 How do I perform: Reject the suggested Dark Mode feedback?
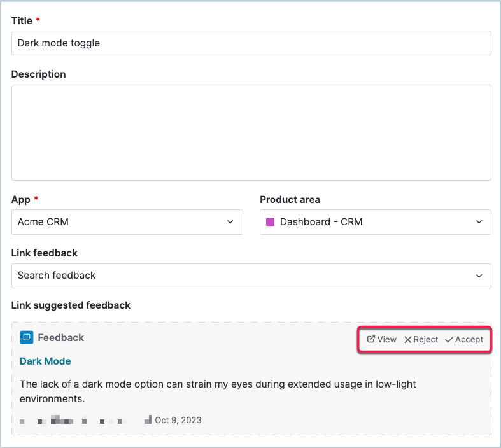click(x=421, y=339)
